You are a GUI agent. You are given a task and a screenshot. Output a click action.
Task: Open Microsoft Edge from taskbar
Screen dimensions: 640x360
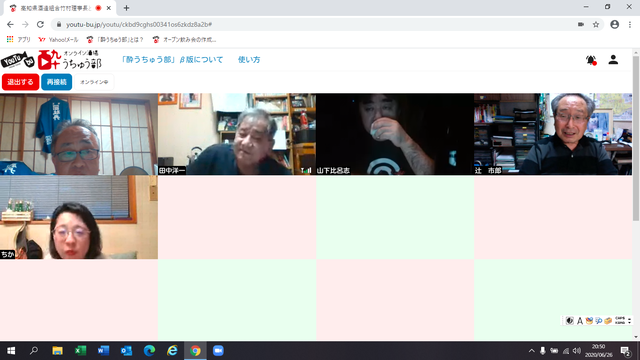[149, 351]
